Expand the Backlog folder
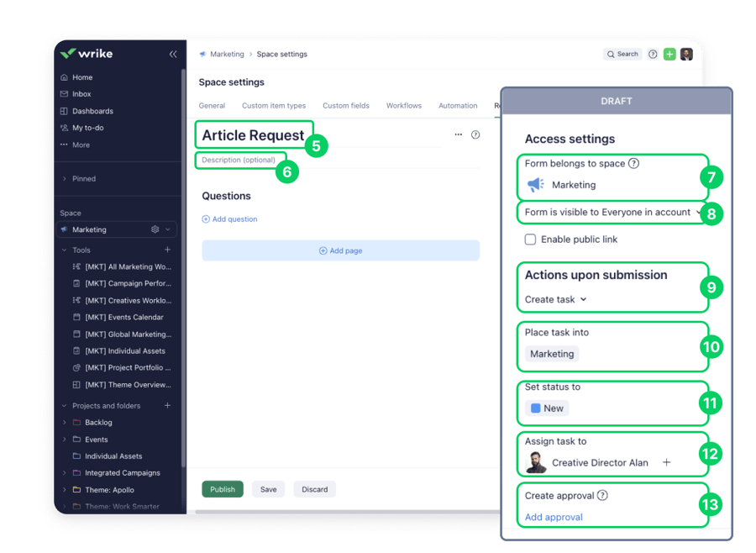The height and width of the screenshot is (553, 756). tap(65, 423)
